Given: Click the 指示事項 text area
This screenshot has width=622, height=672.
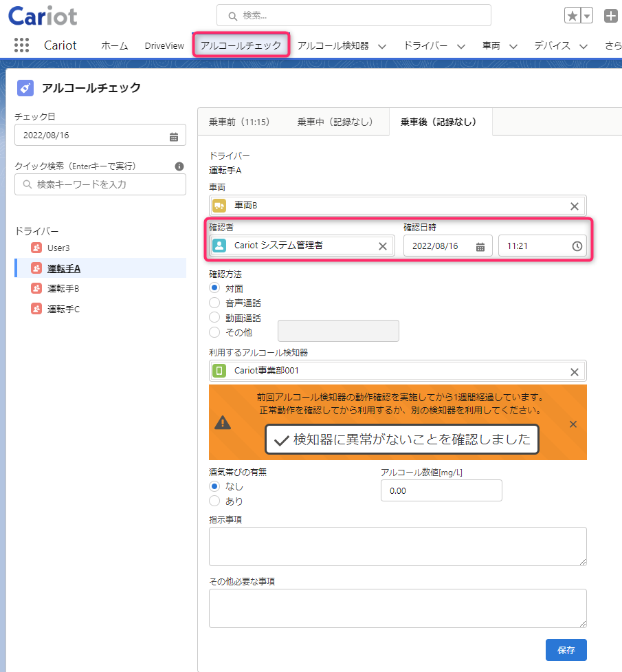Looking at the screenshot, I should 397,546.
